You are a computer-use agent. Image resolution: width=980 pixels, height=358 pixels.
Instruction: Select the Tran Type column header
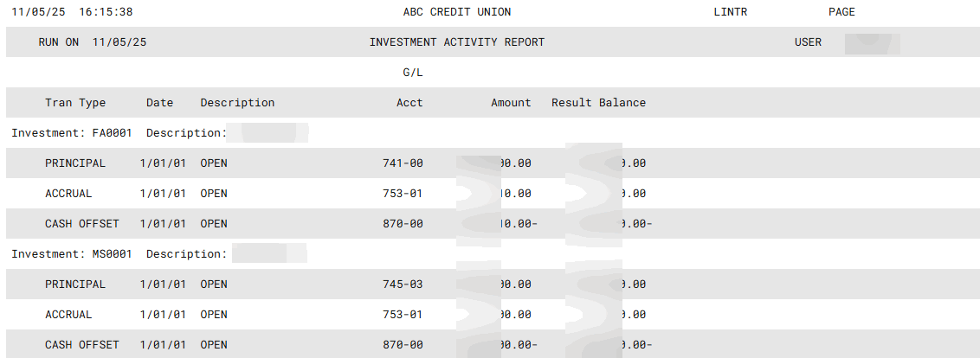pos(75,103)
